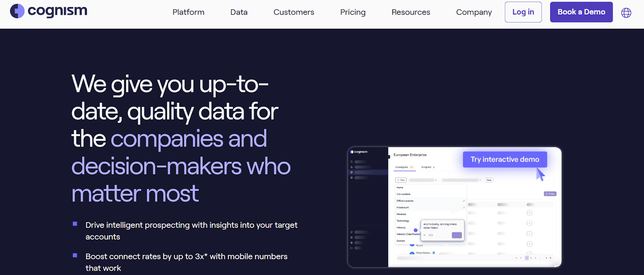Image resolution: width=644 pixels, height=275 pixels.
Task: Choose Office Location in the filter list
Action: (431, 201)
